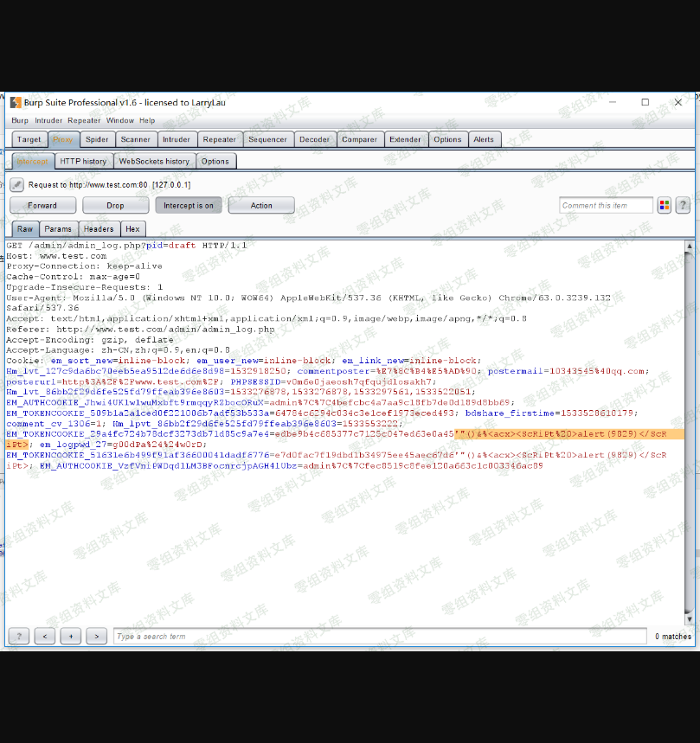Click the Burp Suite application logo icon

point(16,102)
